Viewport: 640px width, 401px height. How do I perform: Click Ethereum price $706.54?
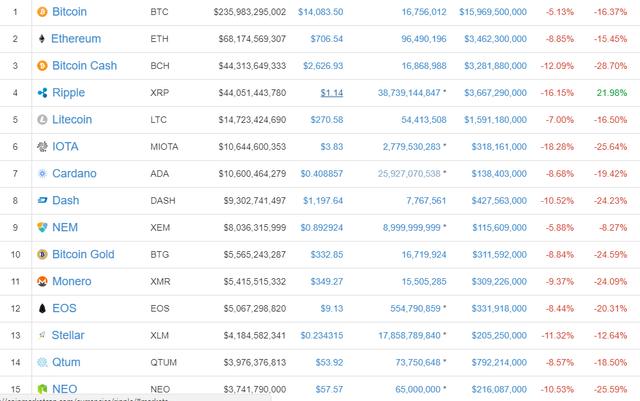click(x=327, y=39)
